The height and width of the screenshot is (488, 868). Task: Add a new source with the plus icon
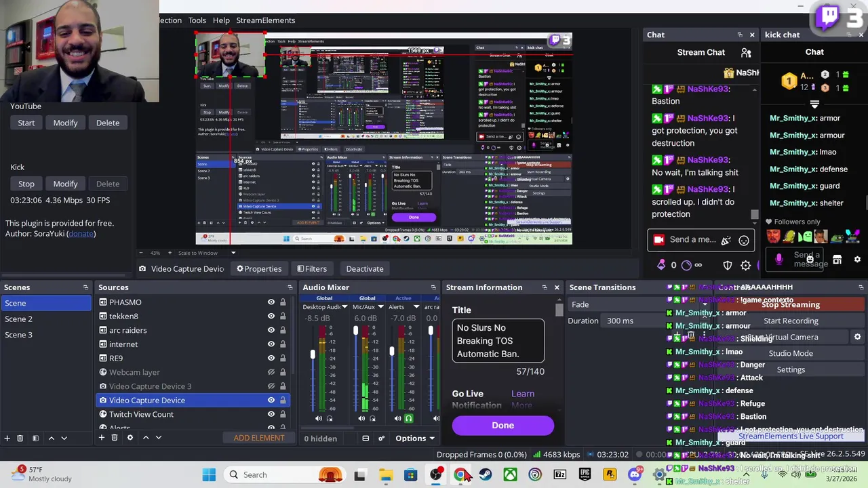tap(101, 438)
